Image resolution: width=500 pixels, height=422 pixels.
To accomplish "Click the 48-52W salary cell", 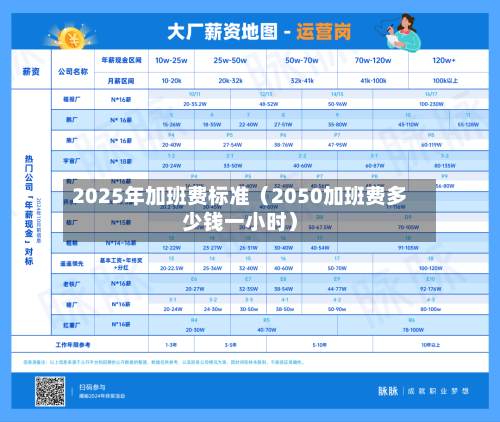I will (269, 104).
